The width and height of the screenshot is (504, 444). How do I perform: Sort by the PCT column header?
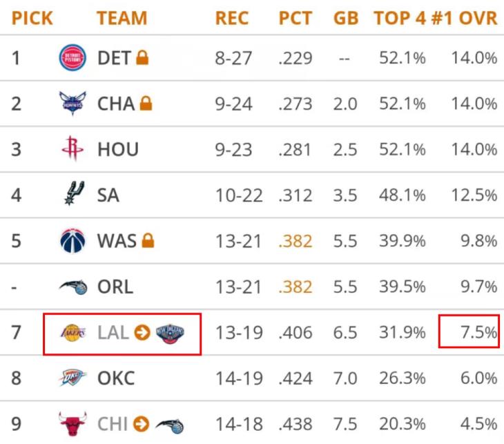click(x=295, y=18)
